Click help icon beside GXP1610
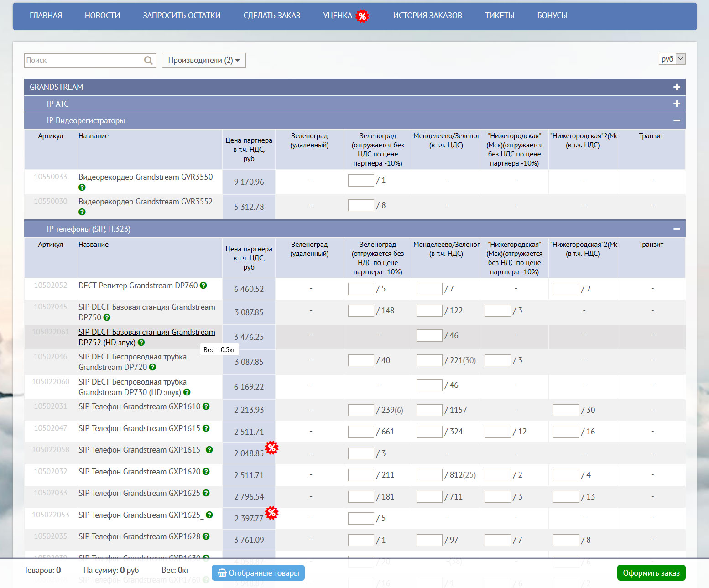Image resolution: width=709 pixels, height=588 pixels. point(206,406)
